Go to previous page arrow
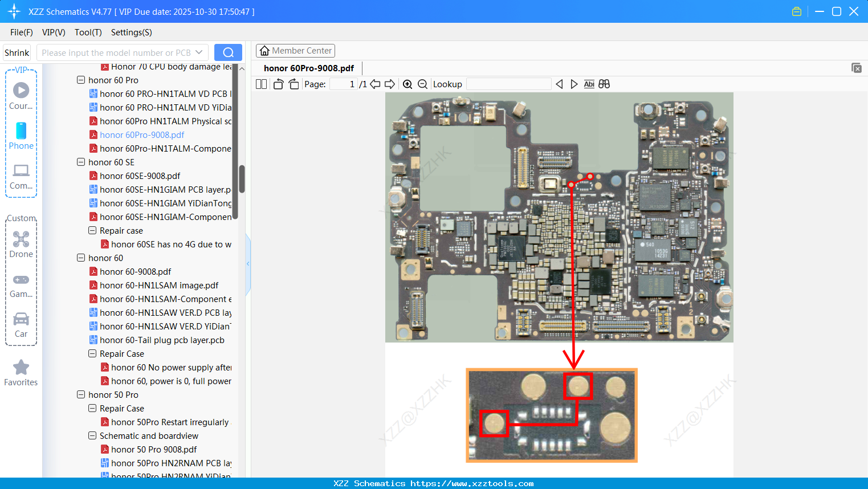The height and width of the screenshot is (489, 868). 375,84
